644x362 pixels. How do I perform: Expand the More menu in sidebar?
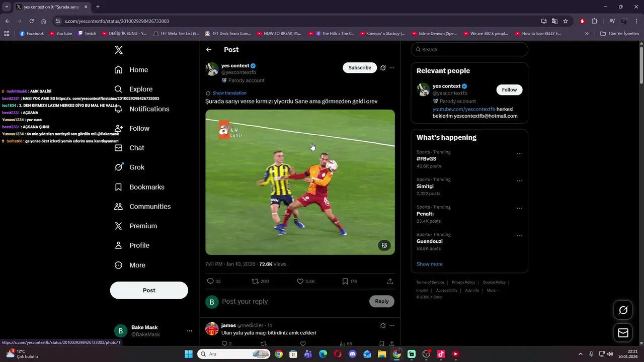[x=130, y=265]
